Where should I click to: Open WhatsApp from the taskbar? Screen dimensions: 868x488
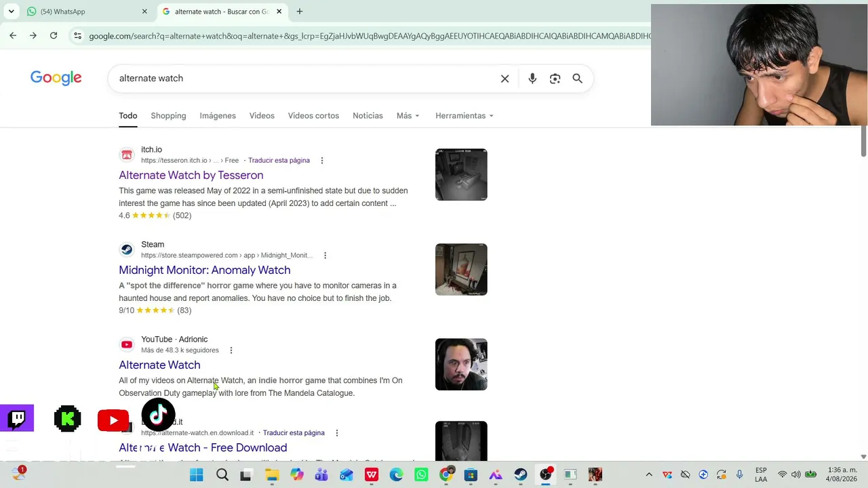pyautogui.click(x=421, y=475)
